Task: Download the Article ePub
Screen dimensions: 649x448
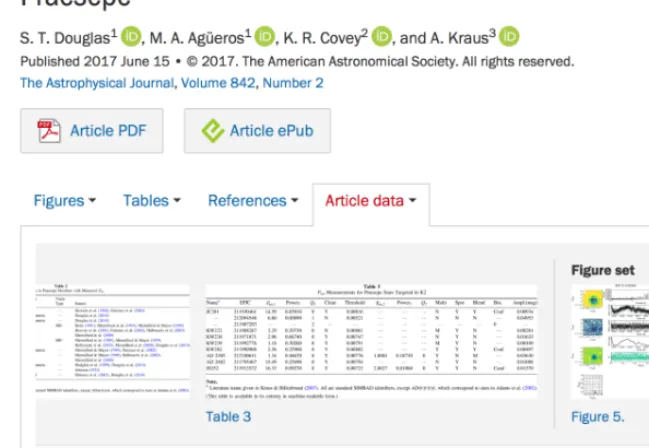Action: point(257,131)
